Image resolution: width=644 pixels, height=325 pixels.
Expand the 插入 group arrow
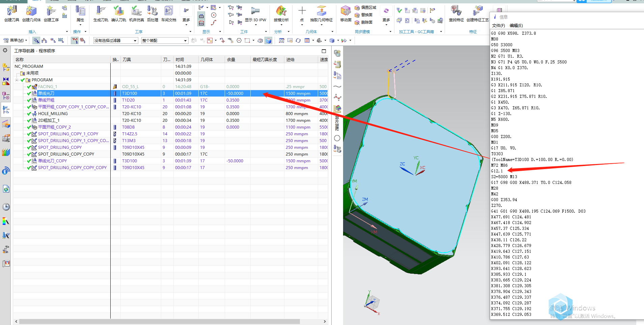click(67, 32)
